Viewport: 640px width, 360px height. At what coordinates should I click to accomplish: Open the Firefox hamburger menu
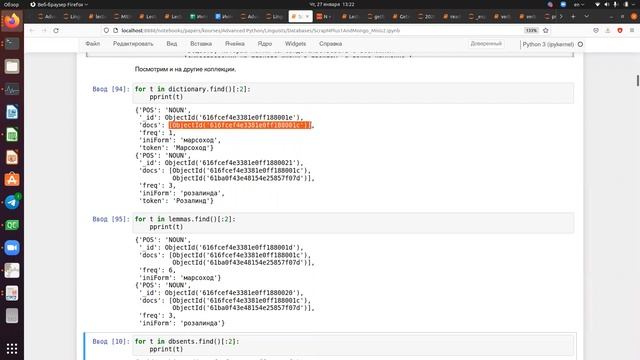pos(632,31)
